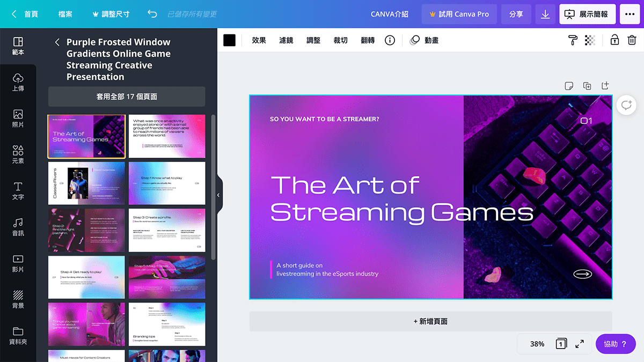This screenshot has height=362, width=644.
Task: Open the black color swatch
Action: pyautogui.click(x=230, y=40)
